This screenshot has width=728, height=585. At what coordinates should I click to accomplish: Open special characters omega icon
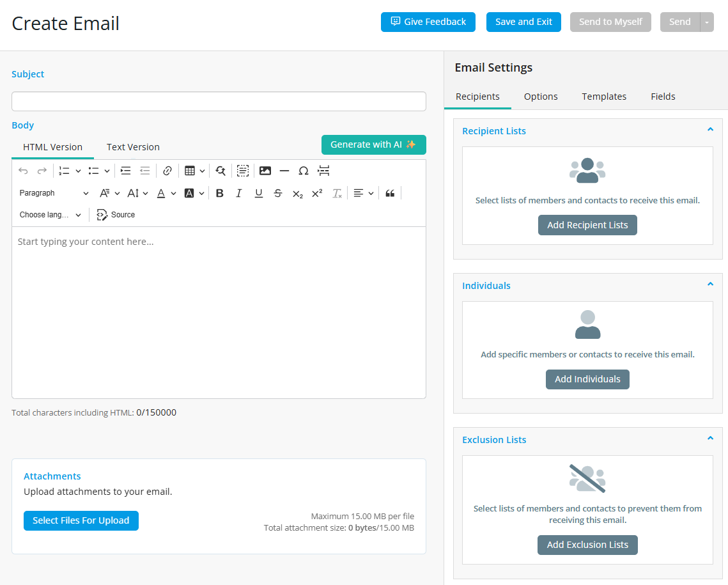click(x=303, y=171)
